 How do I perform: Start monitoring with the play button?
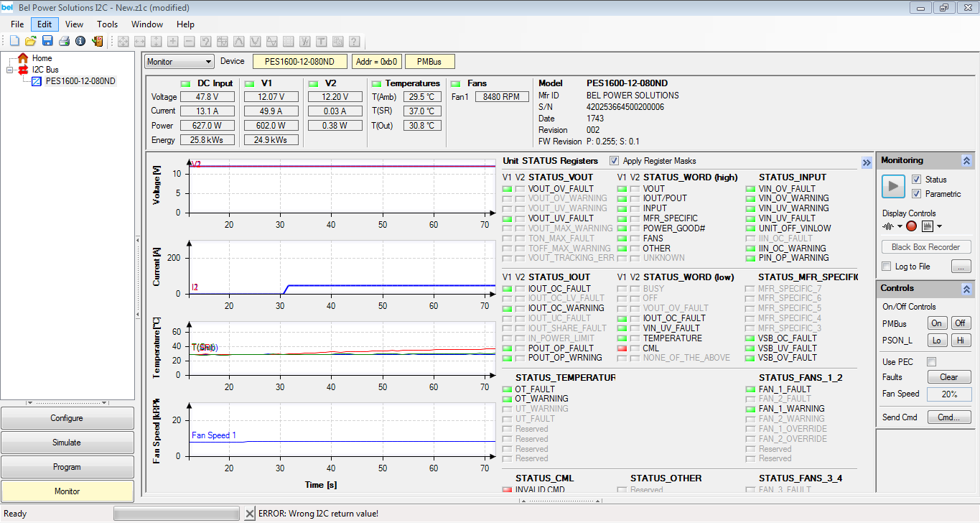(893, 186)
